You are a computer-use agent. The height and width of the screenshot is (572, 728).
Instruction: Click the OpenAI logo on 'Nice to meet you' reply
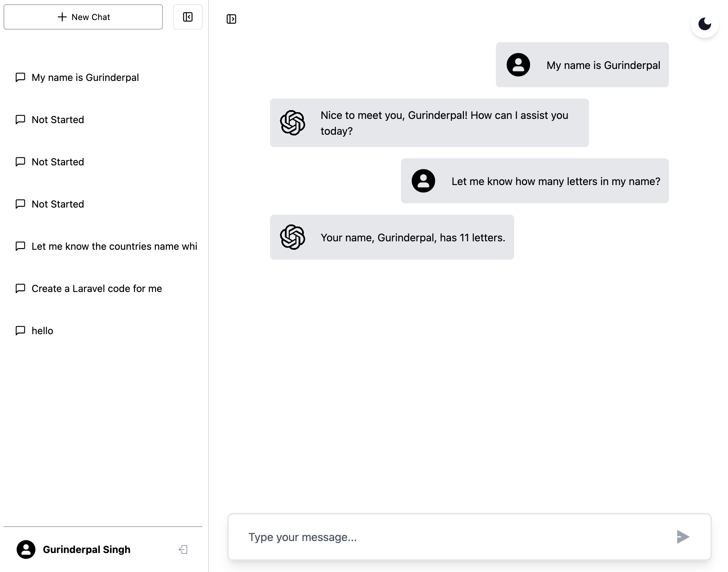pyautogui.click(x=293, y=123)
